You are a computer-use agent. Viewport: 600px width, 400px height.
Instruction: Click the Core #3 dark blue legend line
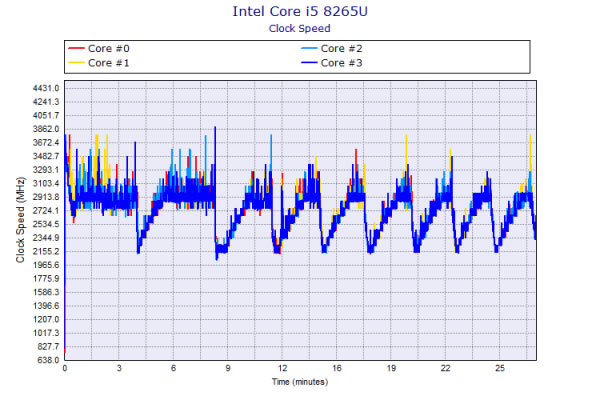coord(309,63)
